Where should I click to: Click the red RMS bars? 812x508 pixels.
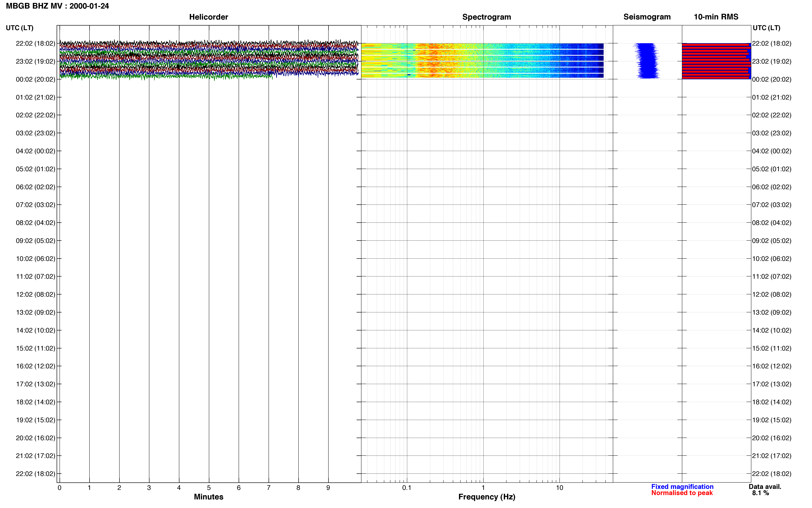[x=716, y=61]
